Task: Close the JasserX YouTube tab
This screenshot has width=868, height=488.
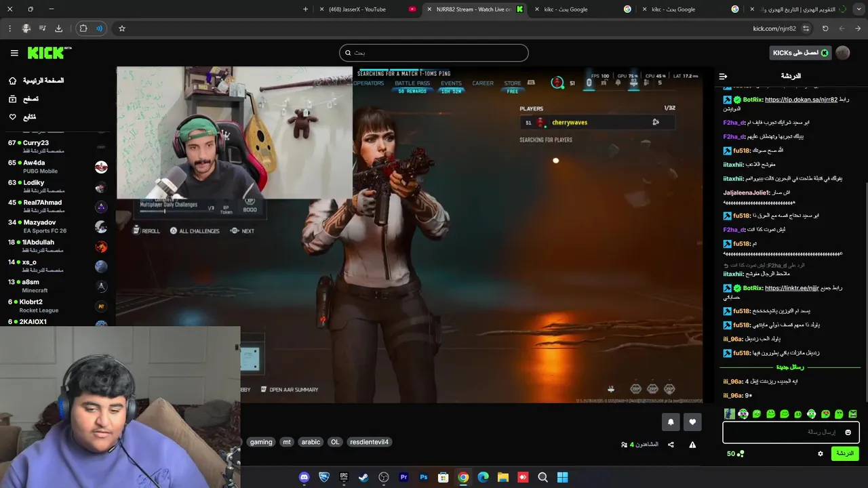Action: (x=321, y=9)
